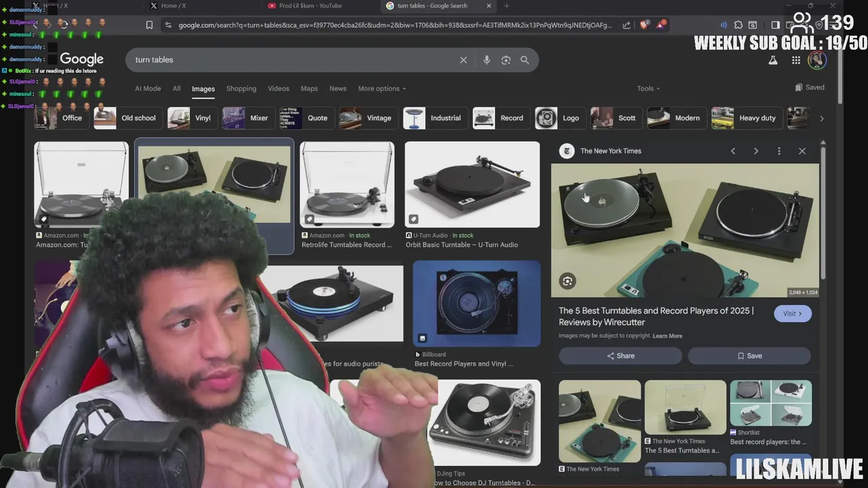The width and height of the screenshot is (868, 488).
Task: Switch to the Shopping tab
Action: click(241, 89)
